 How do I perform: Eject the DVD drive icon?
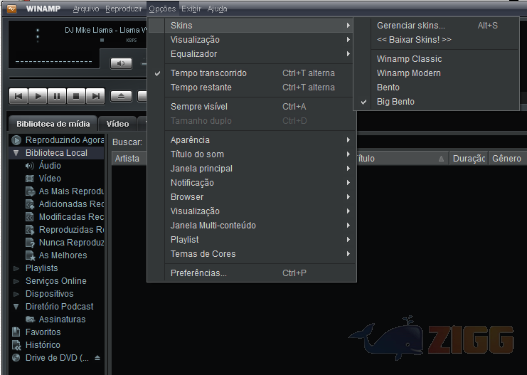pos(97,358)
